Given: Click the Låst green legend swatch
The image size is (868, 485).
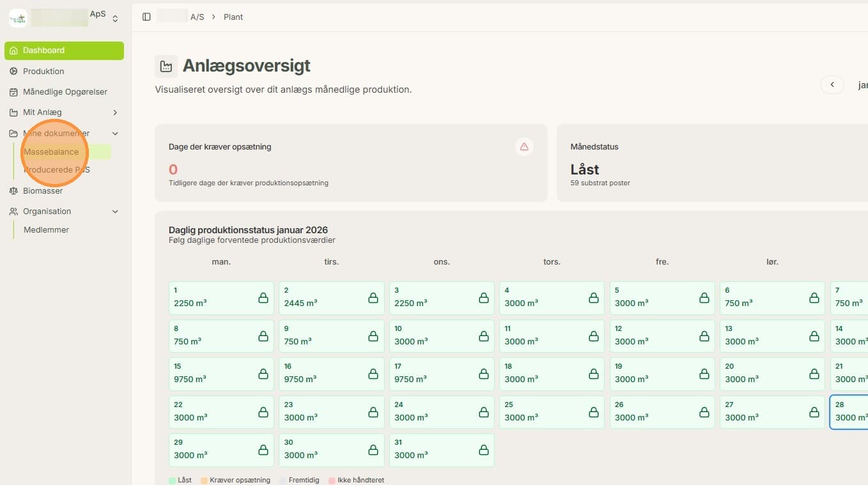Looking at the screenshot, I should pyautogui.click(x=172, y=481).
